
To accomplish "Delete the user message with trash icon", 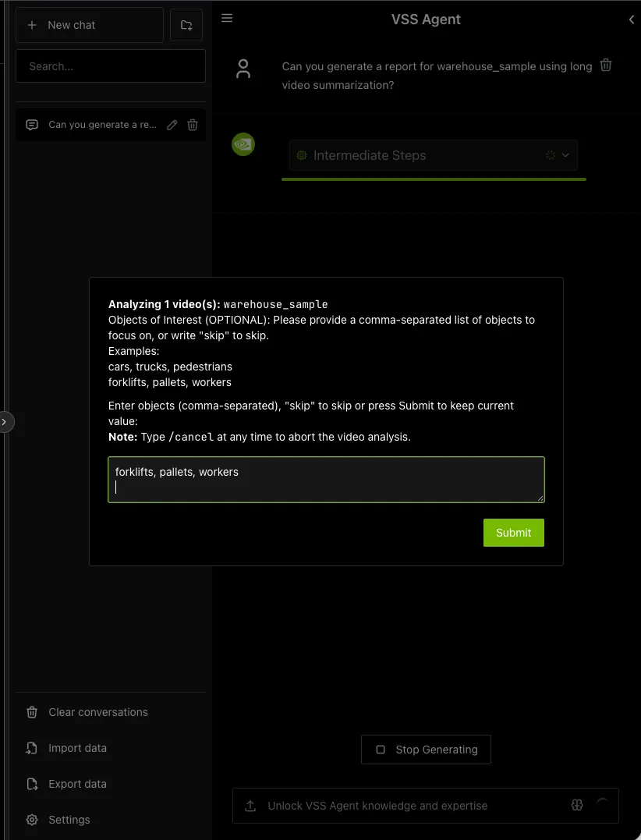I will 606,66.
